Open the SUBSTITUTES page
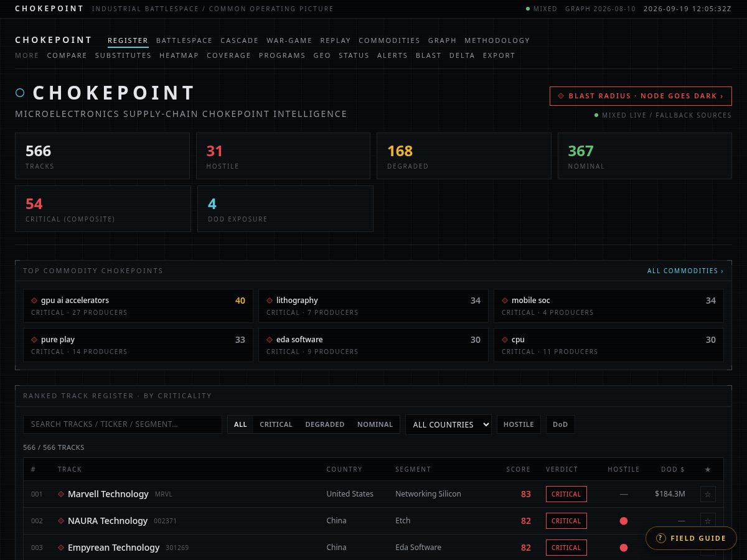 (123, 55)
